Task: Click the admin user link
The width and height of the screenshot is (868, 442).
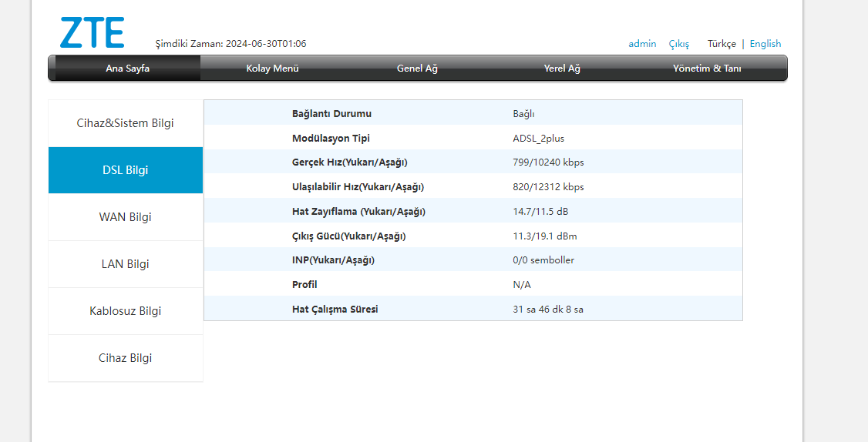Action: (642, 44)
